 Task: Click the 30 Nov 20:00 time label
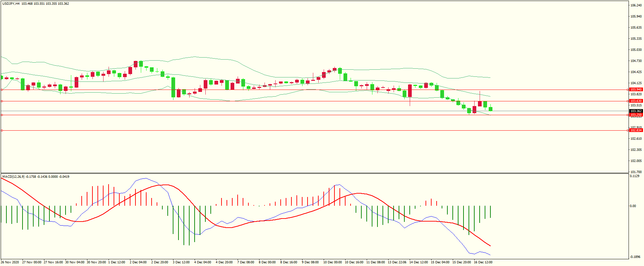click(x=96, y=262)
